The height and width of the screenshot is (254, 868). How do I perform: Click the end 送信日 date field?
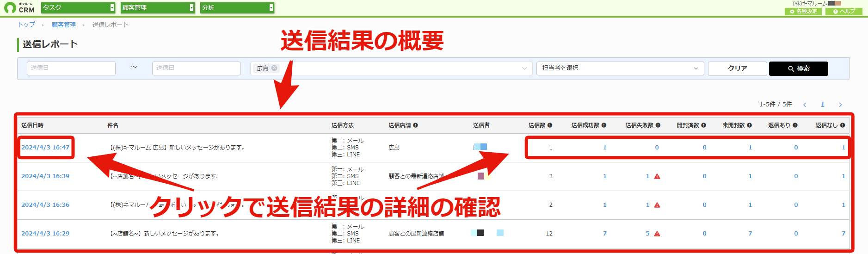click(x=197, y=68)
